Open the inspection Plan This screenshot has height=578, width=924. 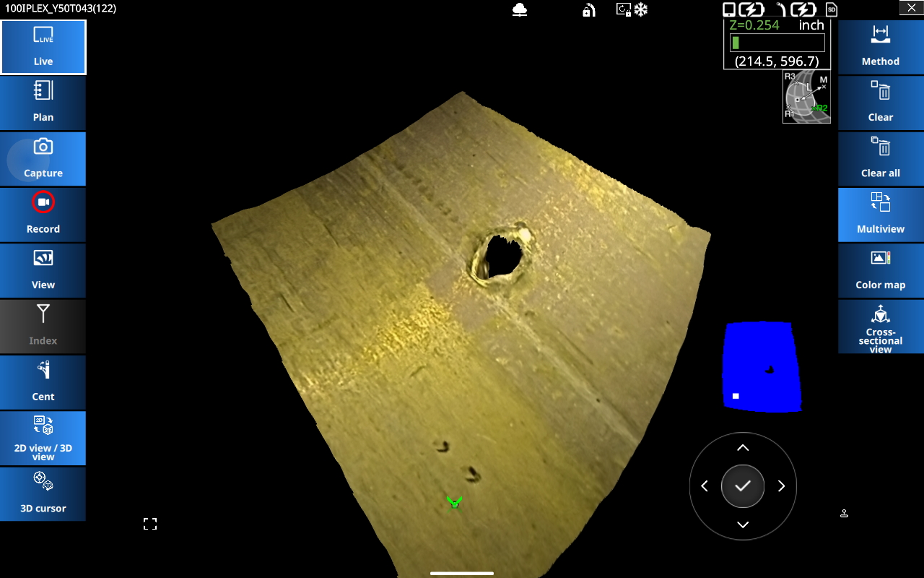coord(43,103)
